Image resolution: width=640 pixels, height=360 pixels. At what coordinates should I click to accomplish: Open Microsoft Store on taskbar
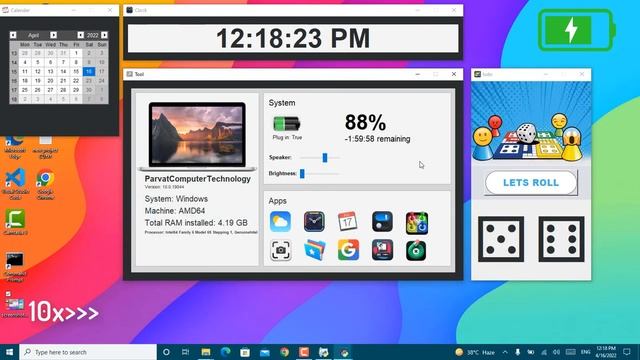pyautogui.click(x=245, y=352)
